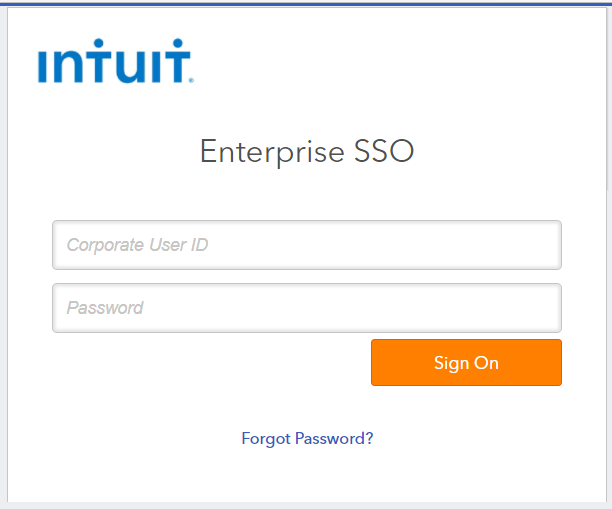This screenshot has height=509, width=612.
Task: Choose Forgot Password? beneath Sign On
Action: tap(307, 438)
